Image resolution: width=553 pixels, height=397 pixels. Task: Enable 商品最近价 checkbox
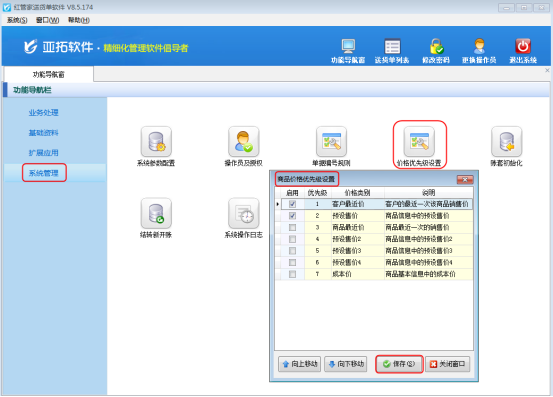[x=292, y=227]
